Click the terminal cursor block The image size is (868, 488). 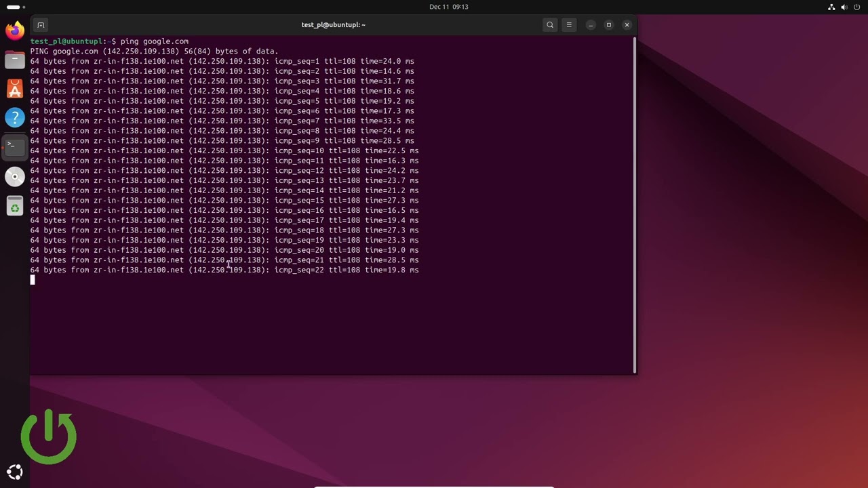pos(32,280)
